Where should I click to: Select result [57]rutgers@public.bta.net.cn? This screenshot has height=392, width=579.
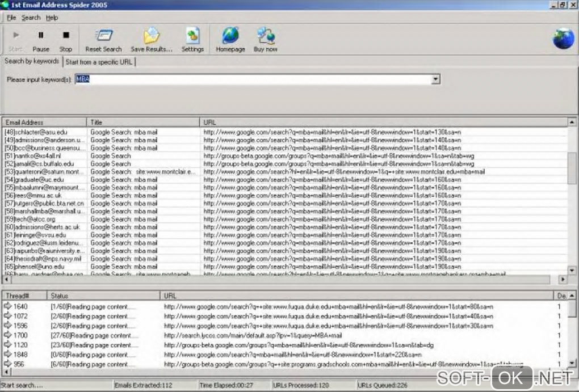[44, 204]
